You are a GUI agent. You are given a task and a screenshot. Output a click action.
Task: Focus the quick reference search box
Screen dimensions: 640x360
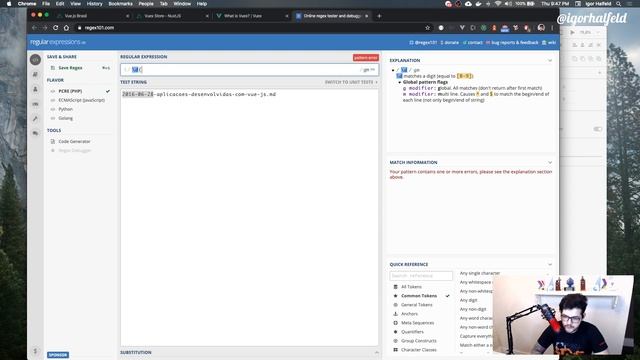coord(421,276)
